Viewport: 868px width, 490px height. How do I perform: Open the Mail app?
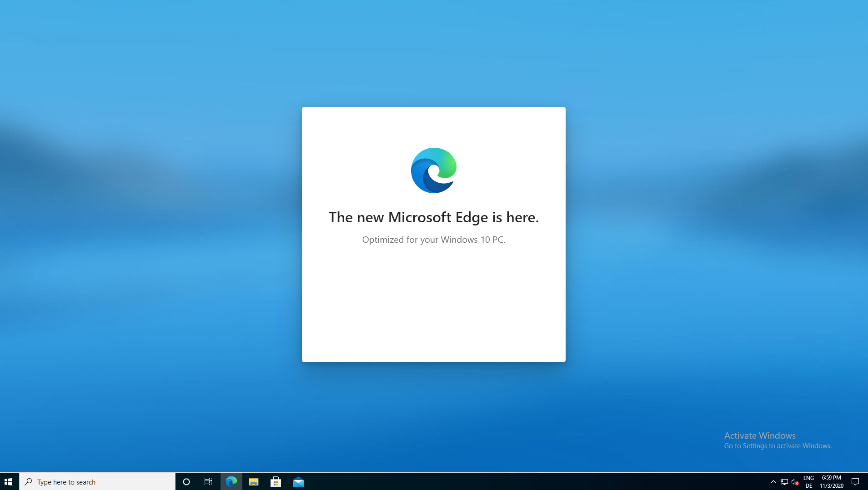pyautogui.click(x=298, y=481)
